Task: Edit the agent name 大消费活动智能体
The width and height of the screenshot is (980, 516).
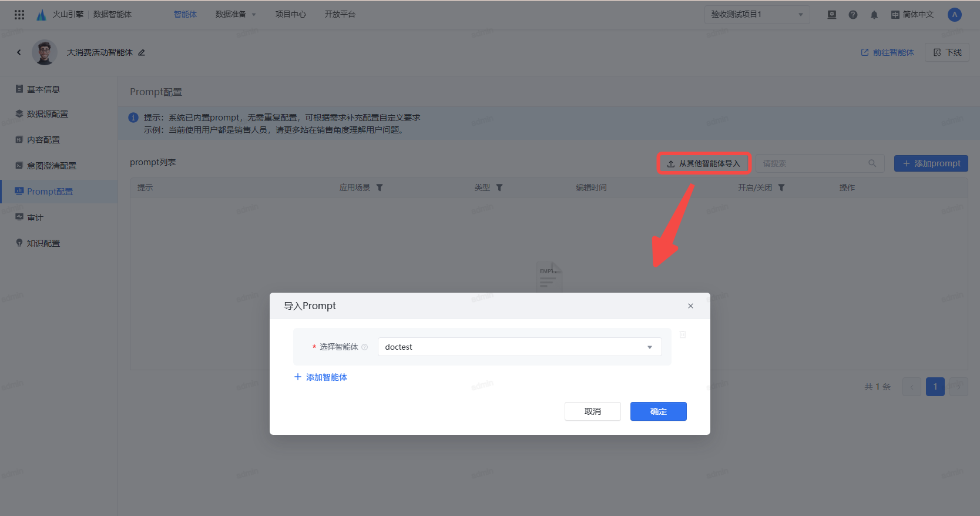Action: 142,52
